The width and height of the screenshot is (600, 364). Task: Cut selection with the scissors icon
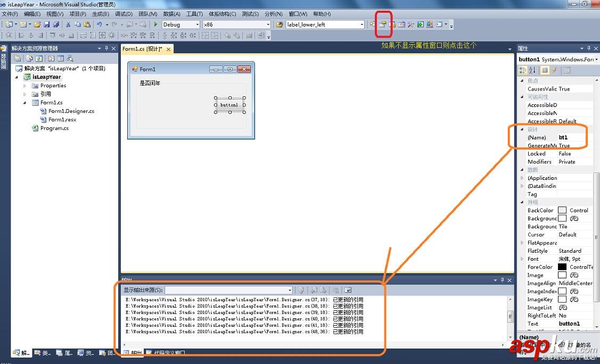[x=68, y=24]
